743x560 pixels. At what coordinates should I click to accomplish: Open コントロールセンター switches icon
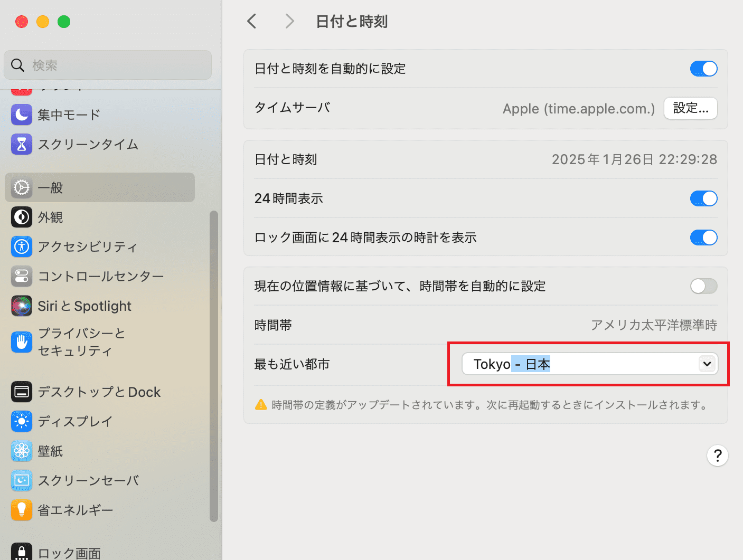tap(22, 276)
